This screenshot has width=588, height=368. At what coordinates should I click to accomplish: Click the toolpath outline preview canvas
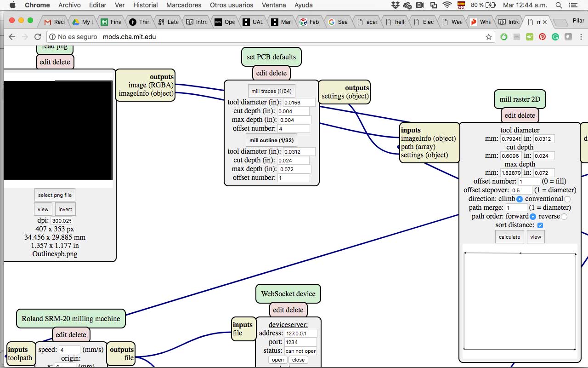(x=520, y=301)
